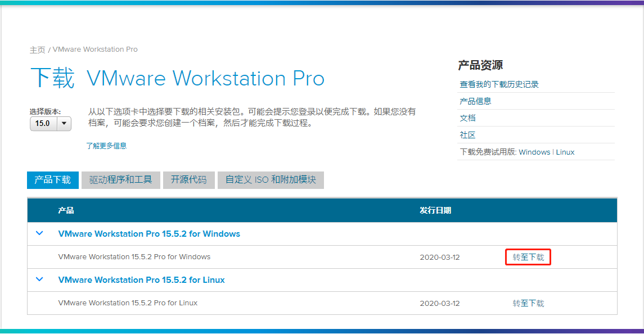The image size is (644, 334).
Task: Select the 自定义 ISO 和附加模块 tab
Action: click(271, 180)
